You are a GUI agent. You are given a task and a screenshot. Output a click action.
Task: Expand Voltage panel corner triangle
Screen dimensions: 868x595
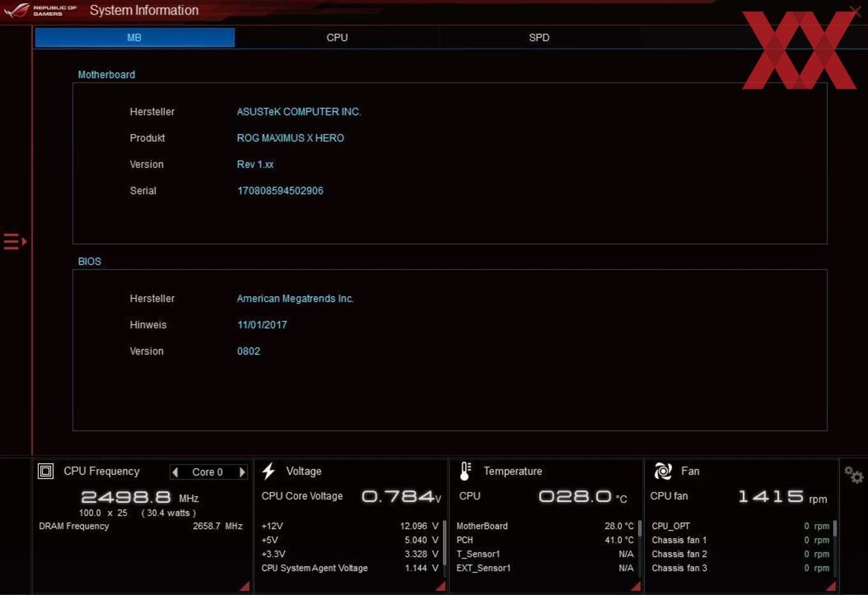(440, 586)
